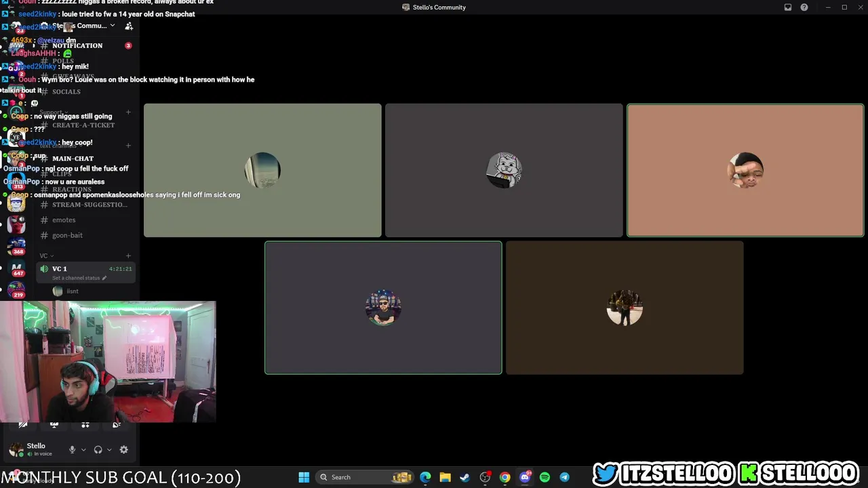This screenshot has height=488, width=868.
Task: Open Discord user settings gear
Action: pyautogui.click(x=123, y=449)
